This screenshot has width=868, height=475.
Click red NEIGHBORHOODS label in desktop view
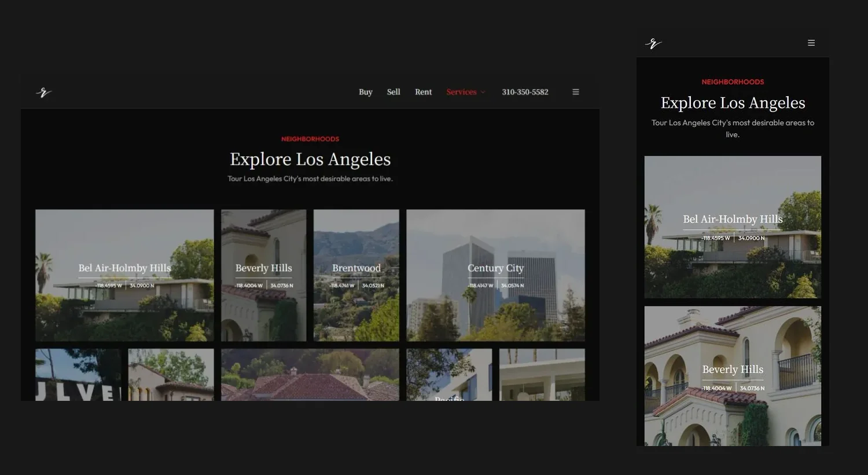click(x=310, y=139)
